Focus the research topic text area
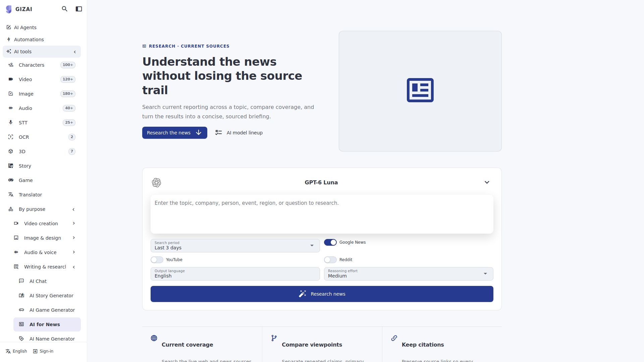Viewport: 644px width, 362px height. (x=322, y=214)
